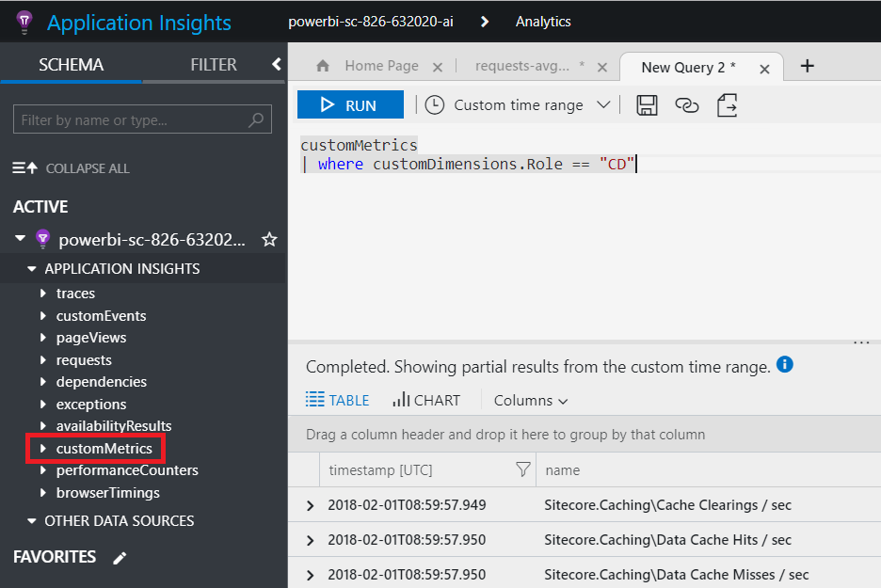Click the Application Insights lightbulb logo
Viewport: 881px width, 588px height.
click(24, 23)
